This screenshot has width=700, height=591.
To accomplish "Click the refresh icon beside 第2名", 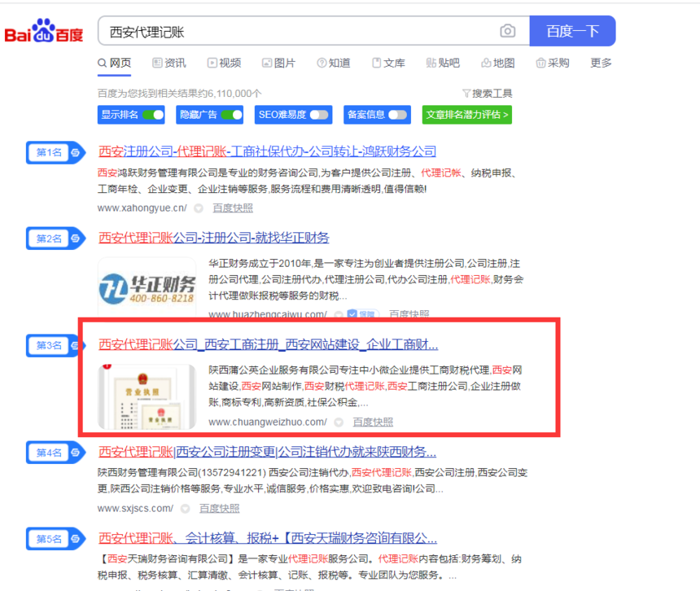I will pos(76,239).
